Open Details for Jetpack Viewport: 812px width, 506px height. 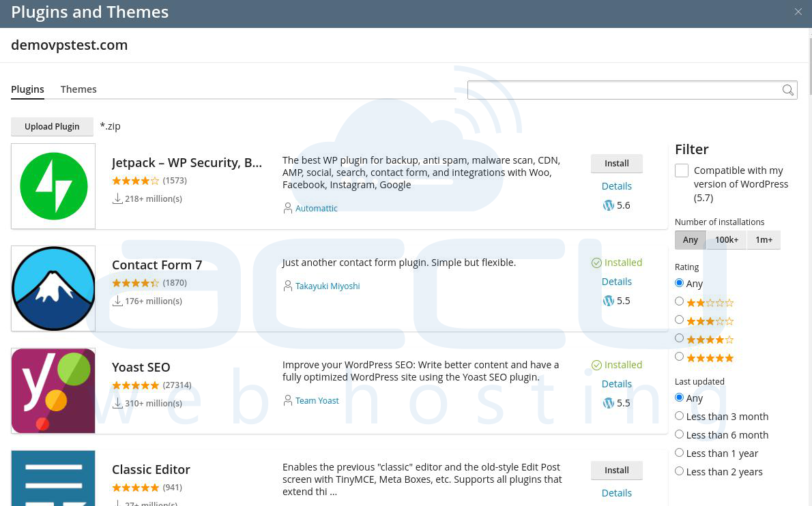617,186
